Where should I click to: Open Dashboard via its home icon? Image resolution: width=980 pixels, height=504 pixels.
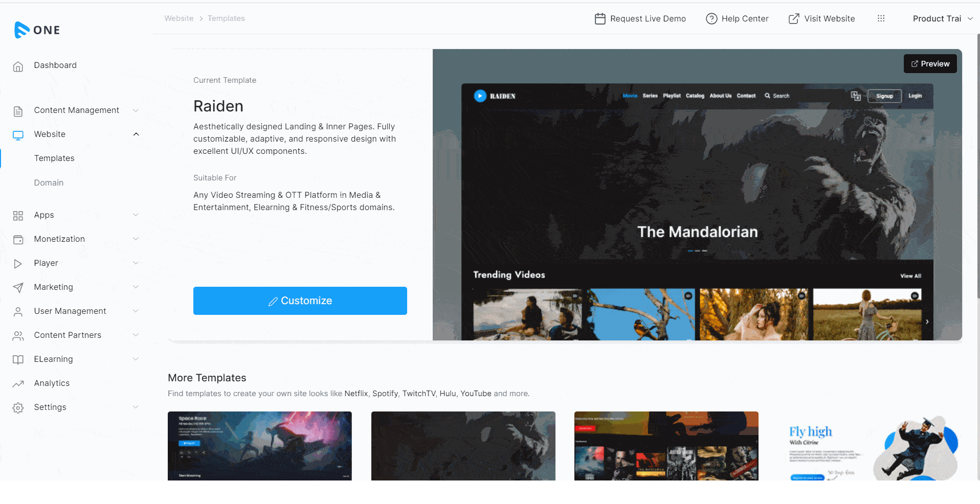coord(18,66)
